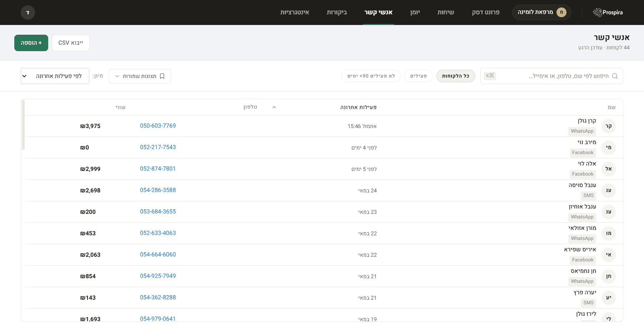Click phone link 054-664-6060
Image resolution: width=644 pixels, height=329 pixels.
158,255
